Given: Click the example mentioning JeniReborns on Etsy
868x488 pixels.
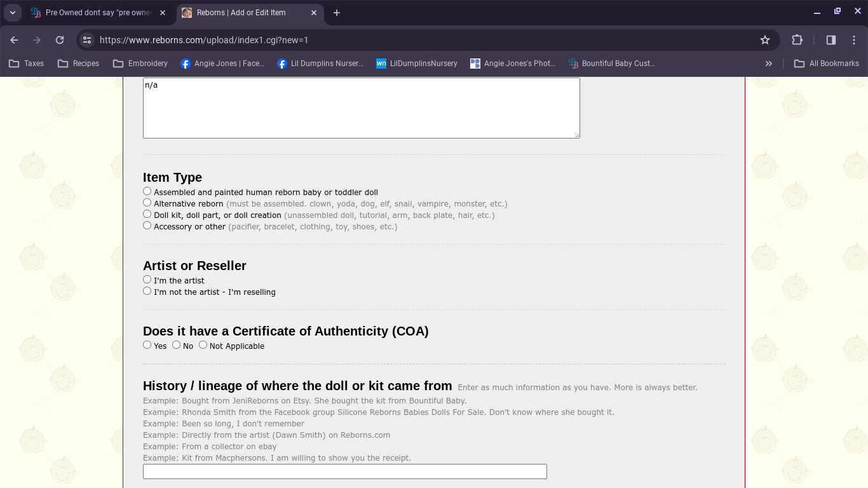Looking at the screenshot, I should (x=305, y=401).
